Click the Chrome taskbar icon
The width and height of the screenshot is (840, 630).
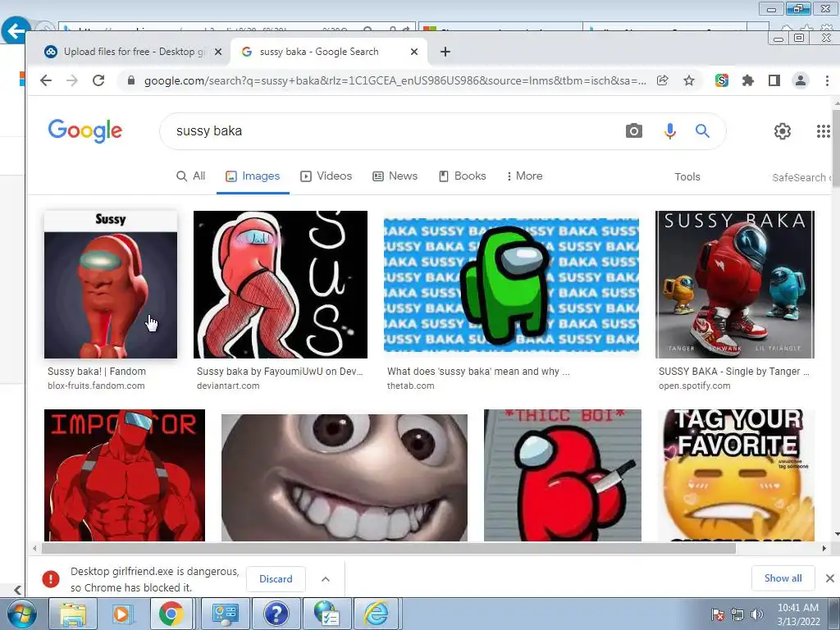click(x=171, y=614)
